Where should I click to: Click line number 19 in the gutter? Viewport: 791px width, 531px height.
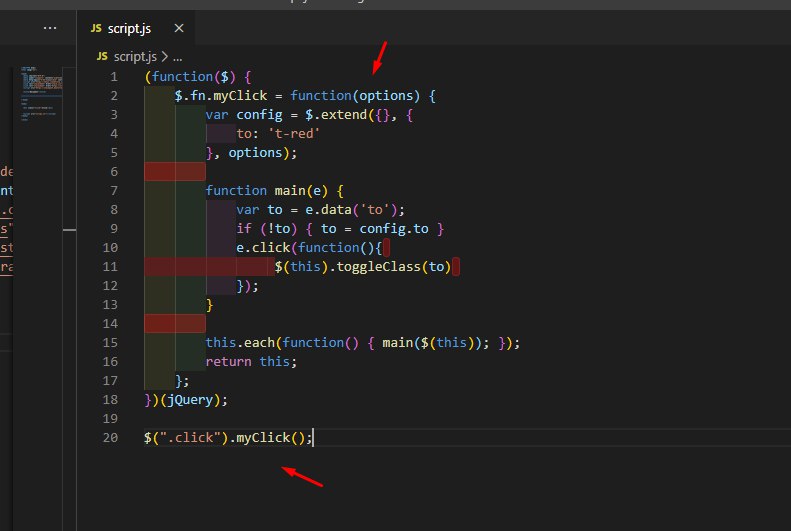[110, 419]
